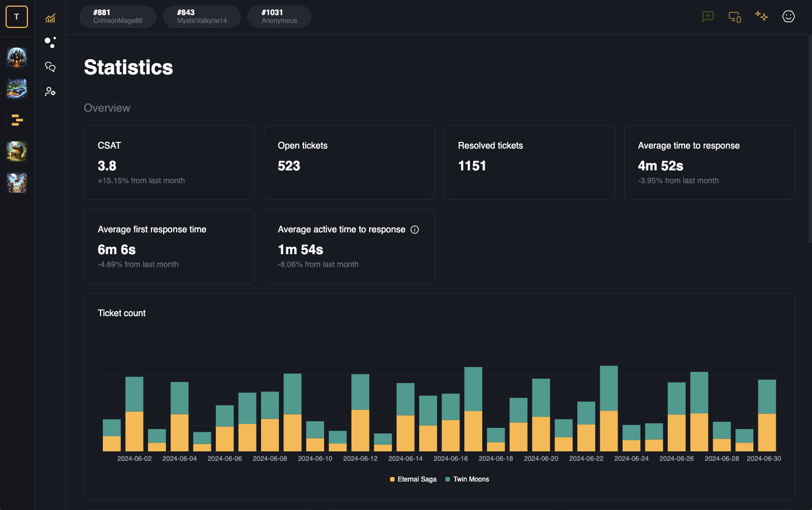Click the Statistics page heading
812x510 pixels.
(129, 68)
